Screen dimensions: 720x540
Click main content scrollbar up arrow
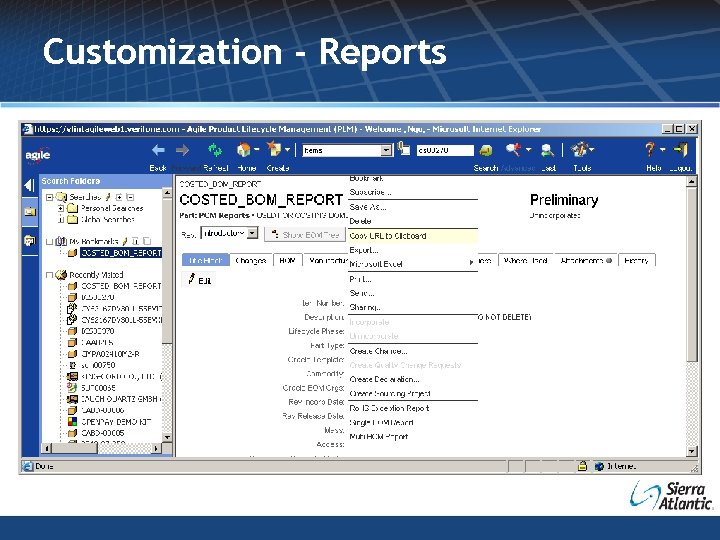pos(692,182)
